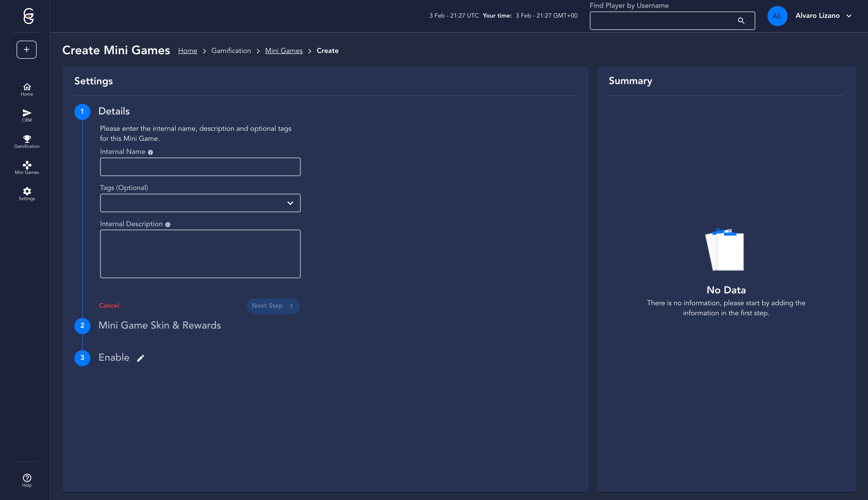Go to Home breadcrumb link
Screen dimensions: 868x500
(187, 51)
